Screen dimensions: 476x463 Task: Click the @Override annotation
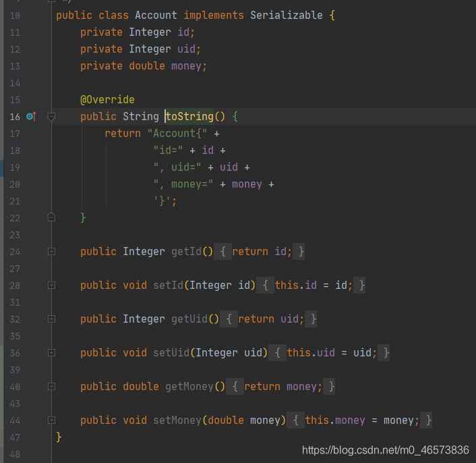(107, 100)
